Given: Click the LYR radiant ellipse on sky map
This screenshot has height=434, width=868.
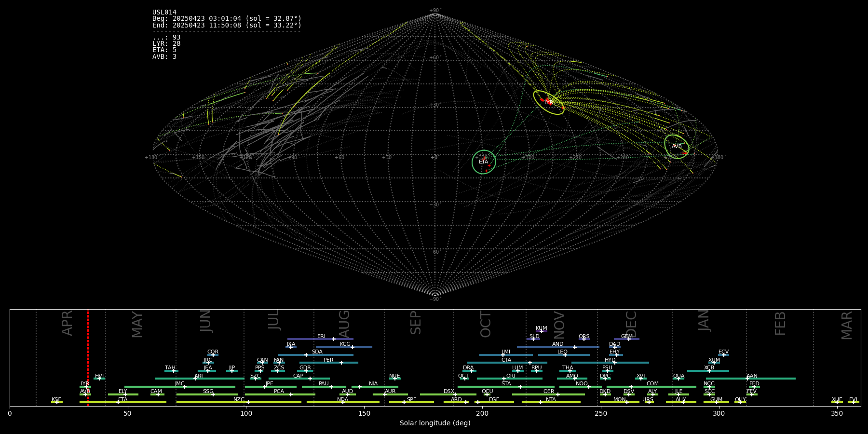Looking at the screenshot, I should (x=549, y=102).
